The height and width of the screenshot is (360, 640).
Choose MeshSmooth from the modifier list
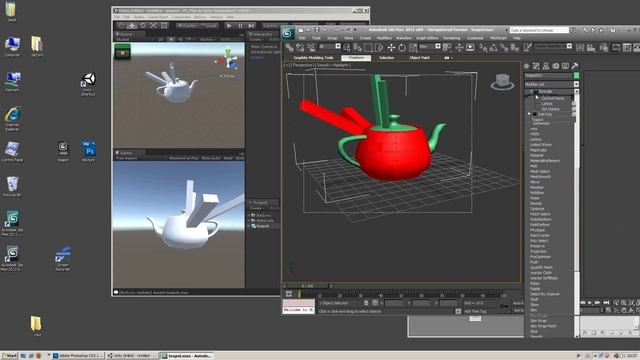[540, 177]
